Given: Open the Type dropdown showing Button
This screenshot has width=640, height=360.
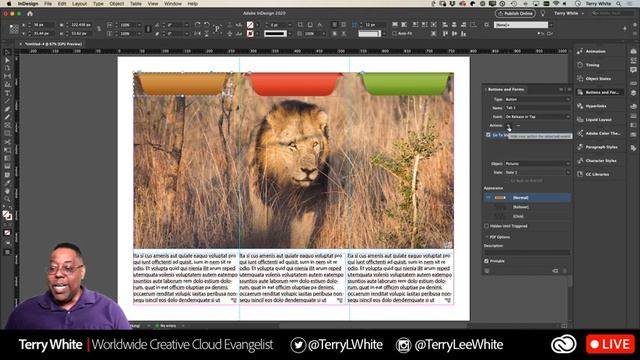Looking at the screenshot, I should pyautogui.click(x=537, y=99).
